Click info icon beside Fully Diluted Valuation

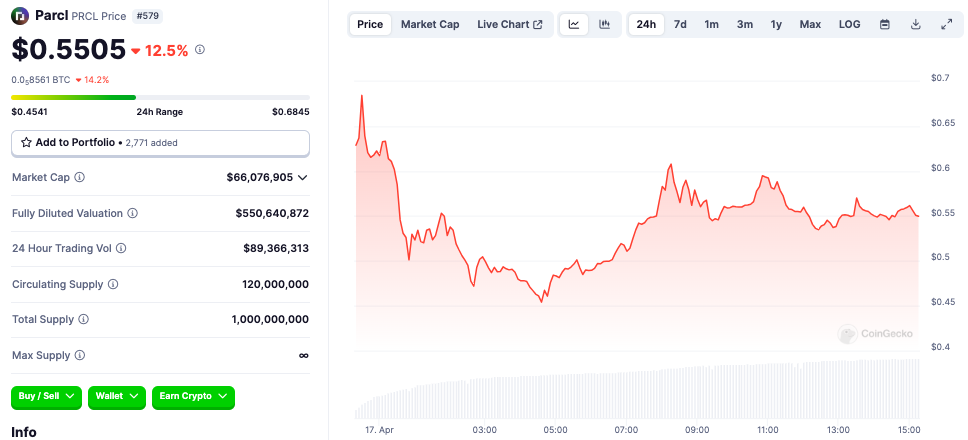133,213
